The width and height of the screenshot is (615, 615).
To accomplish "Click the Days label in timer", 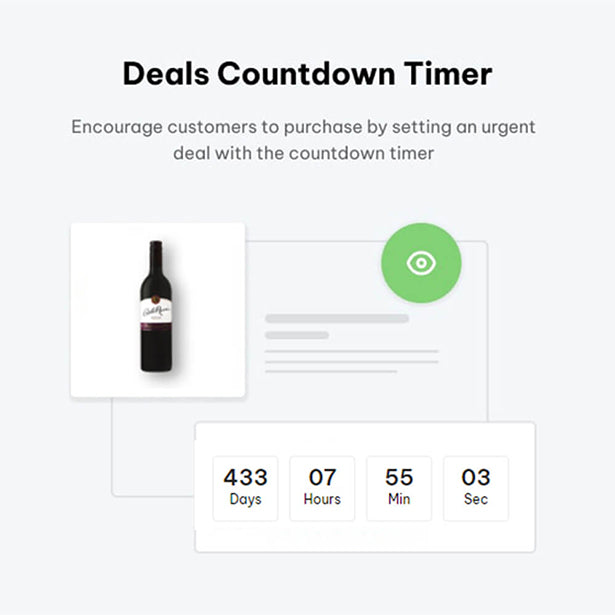I will pyautogui.click(x=245, y=500).
